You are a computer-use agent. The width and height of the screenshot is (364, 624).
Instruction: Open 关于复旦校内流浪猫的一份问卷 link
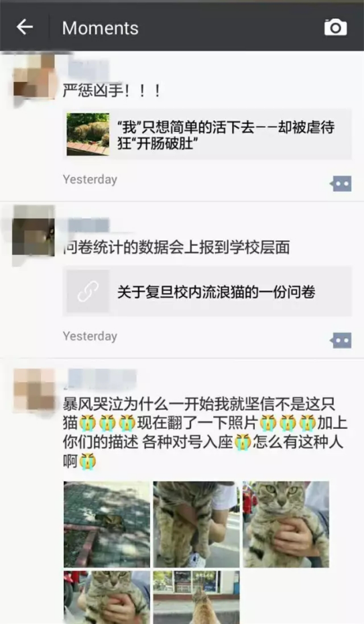(207, 292)
